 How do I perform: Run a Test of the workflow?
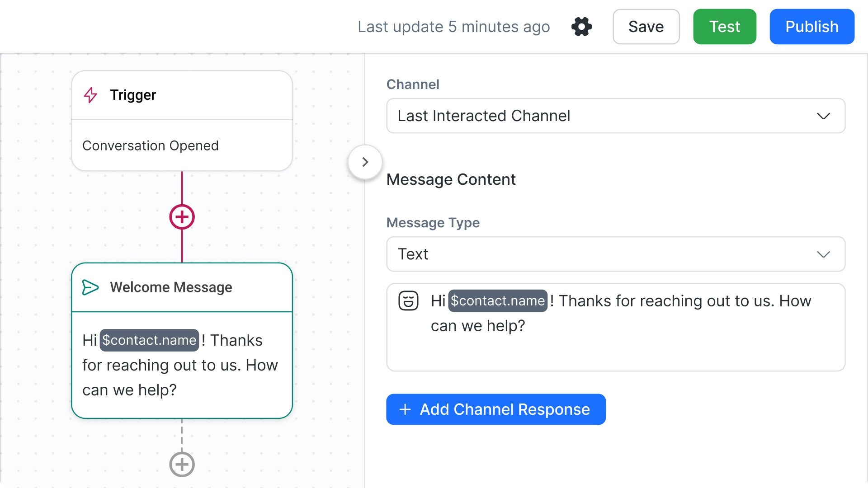(x=724, y=27)
